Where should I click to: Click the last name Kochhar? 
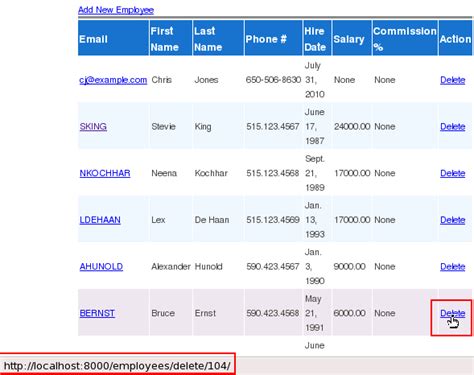click(x=211, y=173)
